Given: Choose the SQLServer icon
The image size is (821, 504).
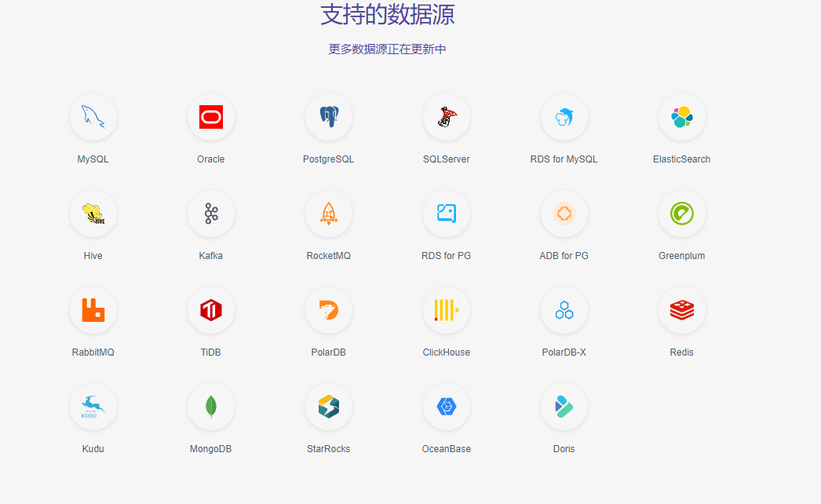Looking at the screenshot, I should tap(447, 117).
